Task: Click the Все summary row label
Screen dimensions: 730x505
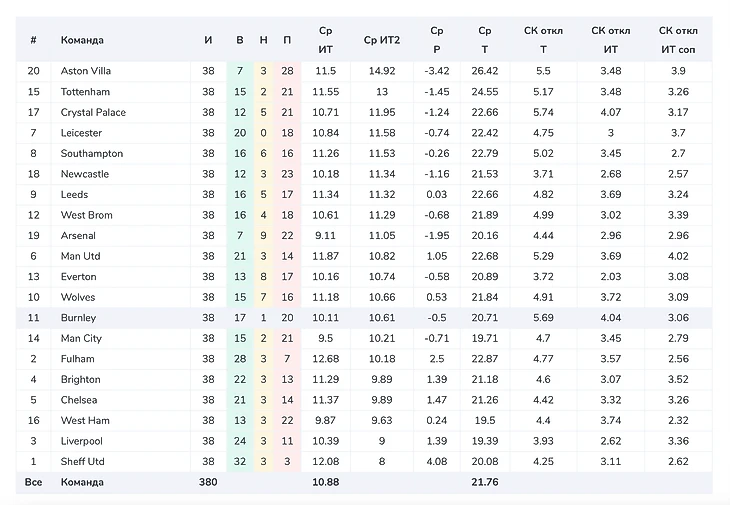Action: click(34, 482)
